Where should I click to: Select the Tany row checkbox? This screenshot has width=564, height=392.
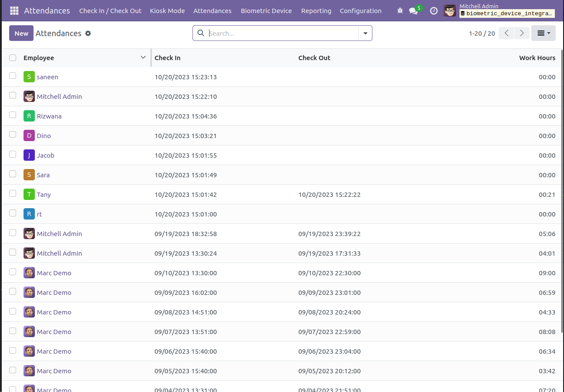[x=13, y=193]
